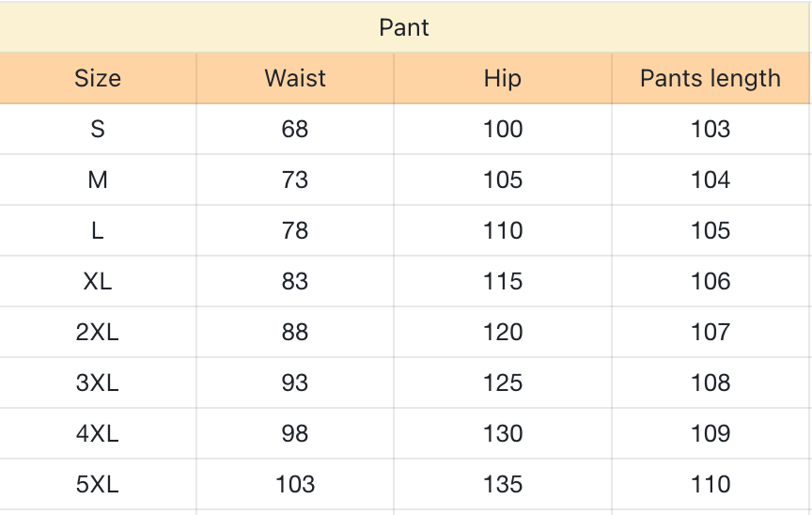
Task: Click the 5XL size cell
Action: [x=98, y=484]
